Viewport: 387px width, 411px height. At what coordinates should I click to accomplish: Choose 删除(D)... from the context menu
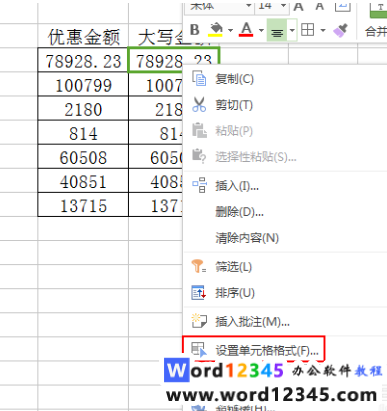286,211
